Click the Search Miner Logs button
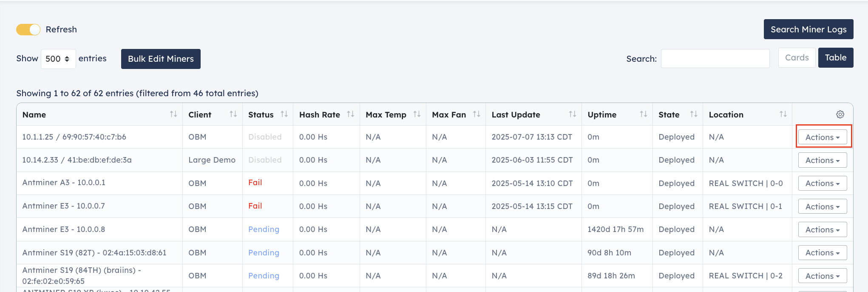This screenshot has height=292, width=868. tap(808, 29)
